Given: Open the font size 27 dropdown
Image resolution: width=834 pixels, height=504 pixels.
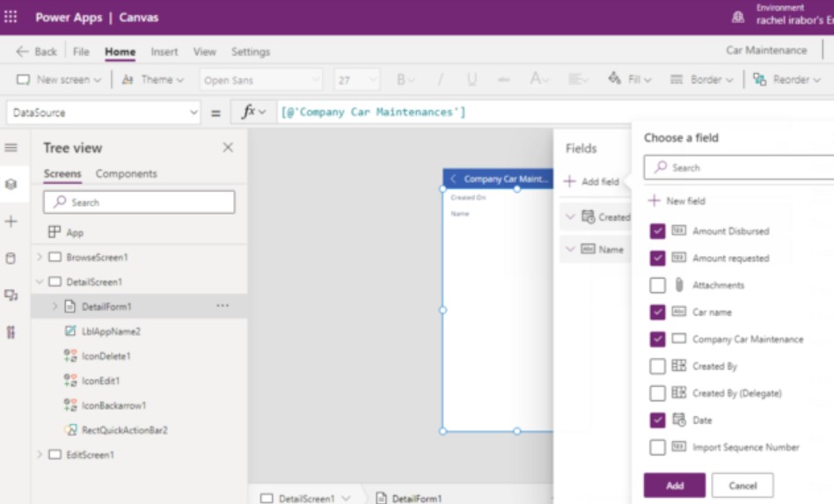Looking at the screenshot, I should click(x=356, y=80).
